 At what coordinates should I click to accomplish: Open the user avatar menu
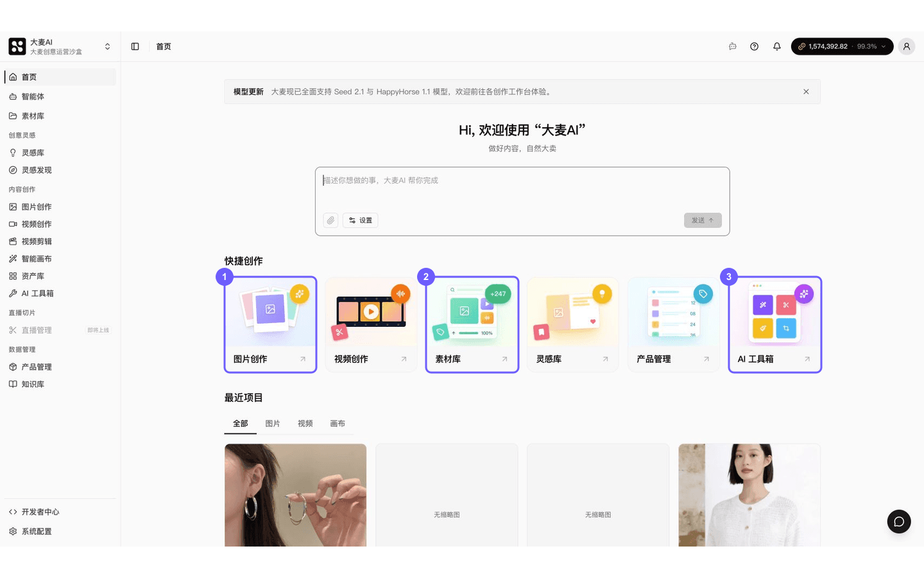pyautogui.click(x=907, y=46)
